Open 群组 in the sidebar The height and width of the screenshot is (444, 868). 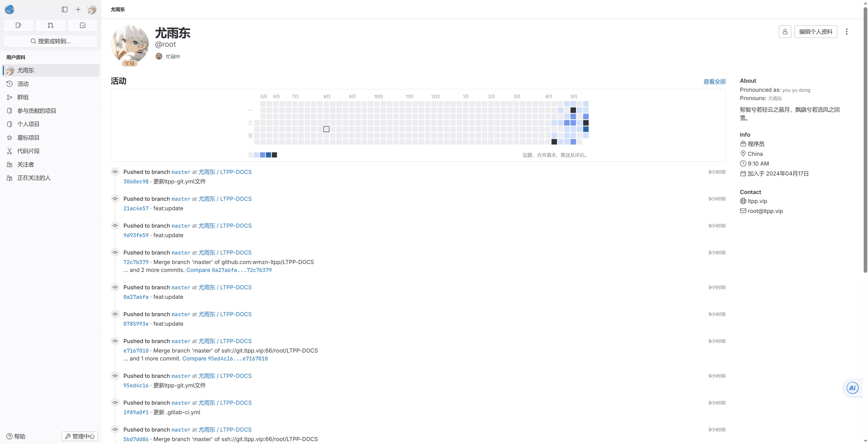tap(23, 97)
